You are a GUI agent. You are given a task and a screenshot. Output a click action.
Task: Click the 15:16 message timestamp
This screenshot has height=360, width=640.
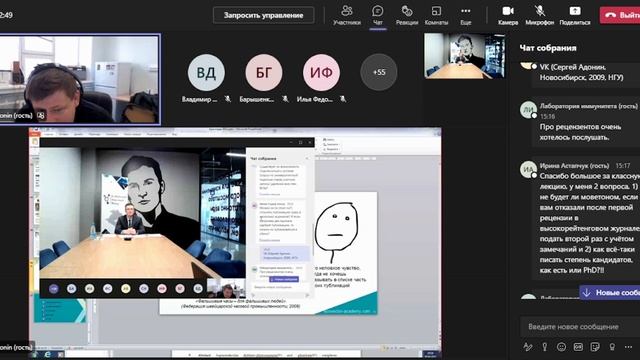[x=548, y=117]
